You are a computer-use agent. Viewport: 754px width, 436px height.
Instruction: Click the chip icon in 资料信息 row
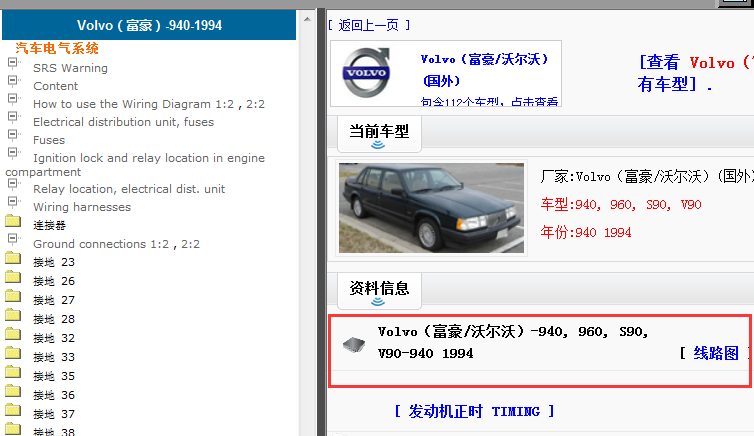(x=354, y=345)
